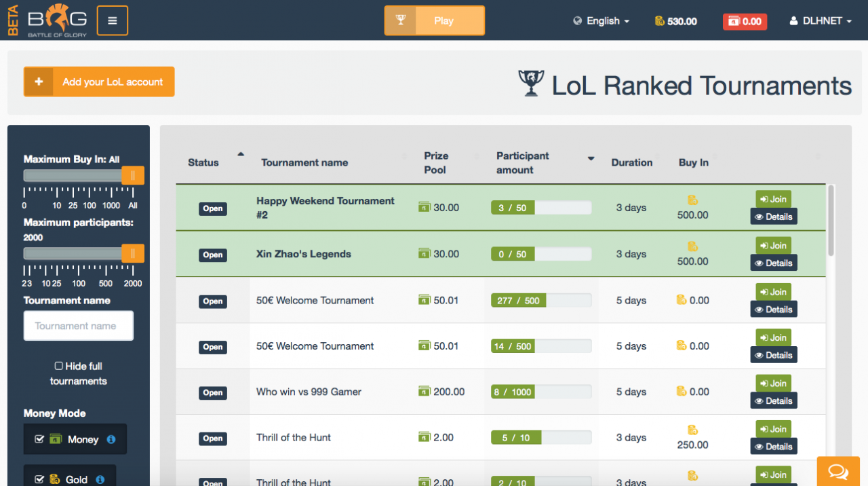Click the user profile icon
This screenshot has height=486, width=868.
pyautogui.click(x=794, y=21)
